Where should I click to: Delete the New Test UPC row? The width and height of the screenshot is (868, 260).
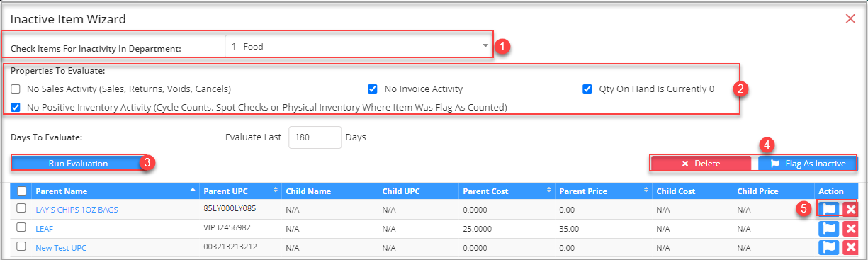point(851,247)
